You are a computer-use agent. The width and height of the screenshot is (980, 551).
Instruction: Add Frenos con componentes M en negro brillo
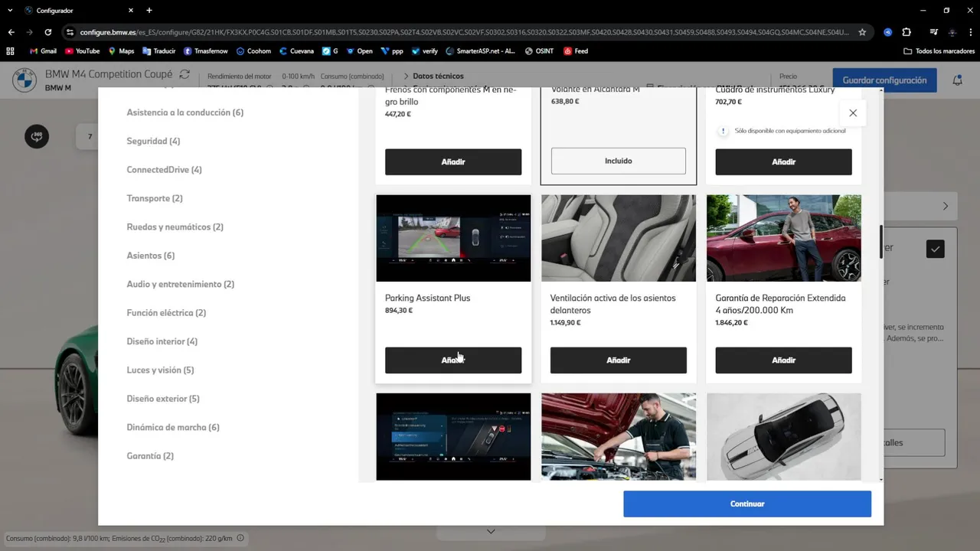(x=453, y=162)
